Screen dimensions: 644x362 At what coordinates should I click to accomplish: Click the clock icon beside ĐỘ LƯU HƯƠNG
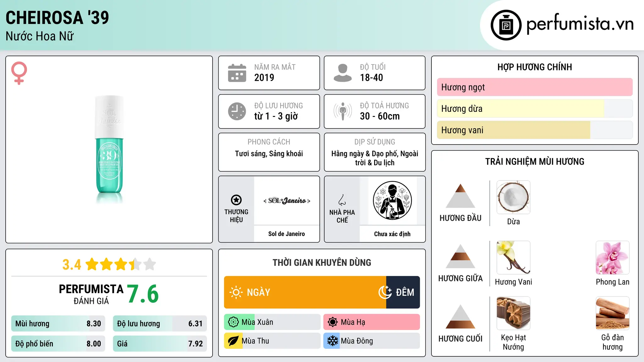(x=237, y=111)
